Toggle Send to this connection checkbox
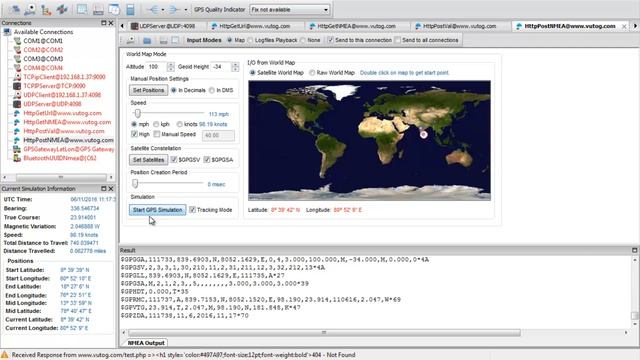Image resolution: width=640 pixels, height=360 pixels. pos(331,40)
